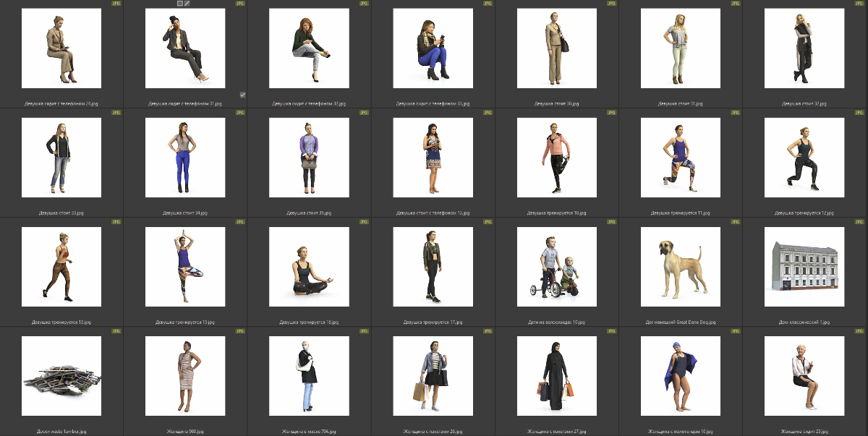Select the children on bicycles thumbnail
The width and height of the screenshot is (868, 436).
pos(557,267)
